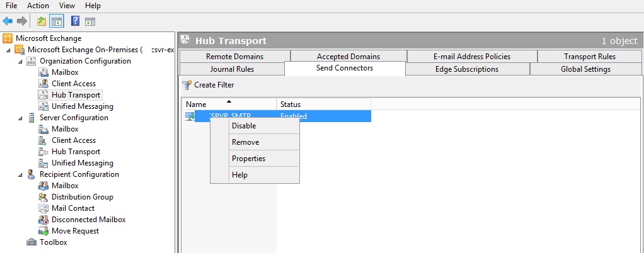This screenshot has width=644, height=253.
Task: Open the Help menu in the menu bar
Action: [x=93, y=6]
